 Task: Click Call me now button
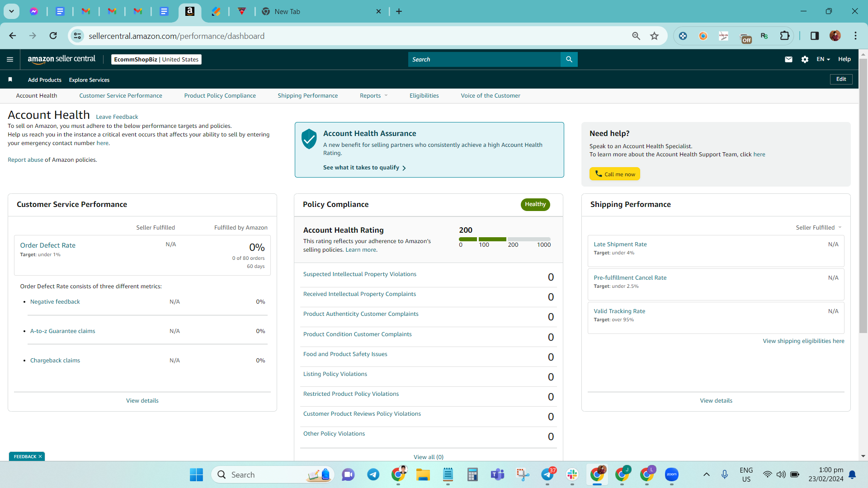click(x=615, y=174)
